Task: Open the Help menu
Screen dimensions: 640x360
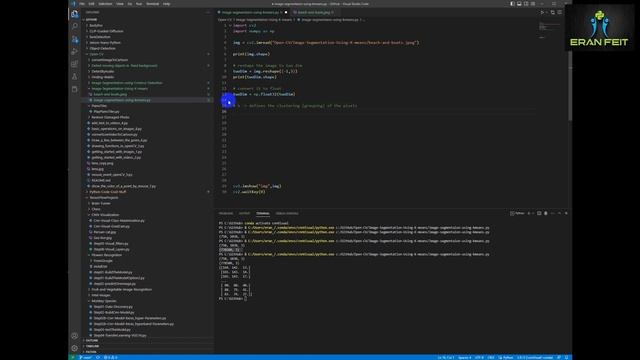Action: tap(167, 4)
